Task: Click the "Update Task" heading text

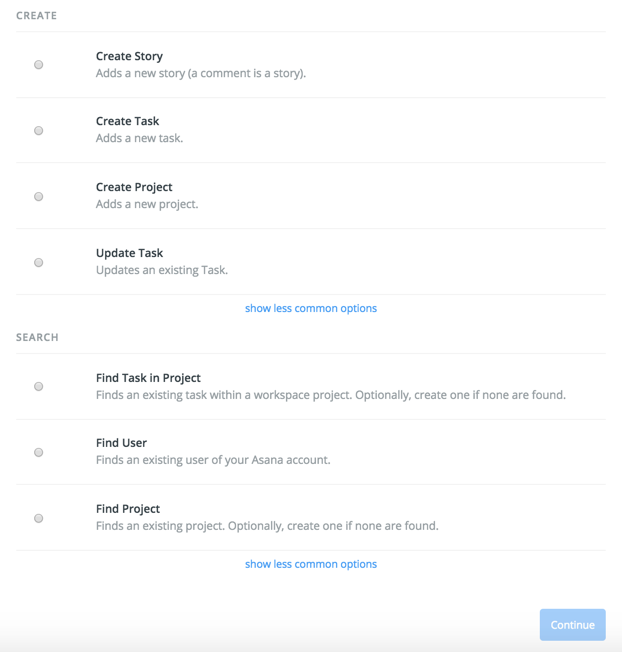Action: (129, 253)
